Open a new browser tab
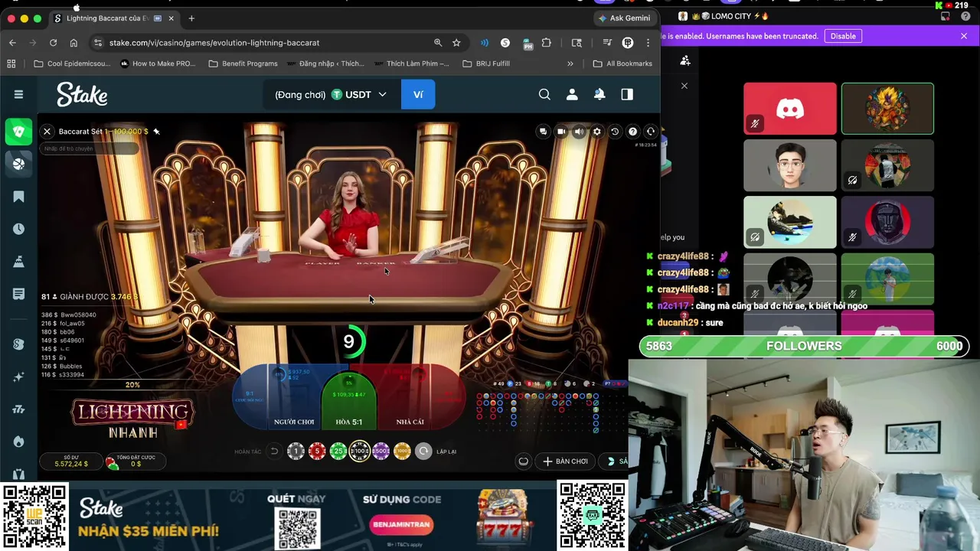 (191, 18)
